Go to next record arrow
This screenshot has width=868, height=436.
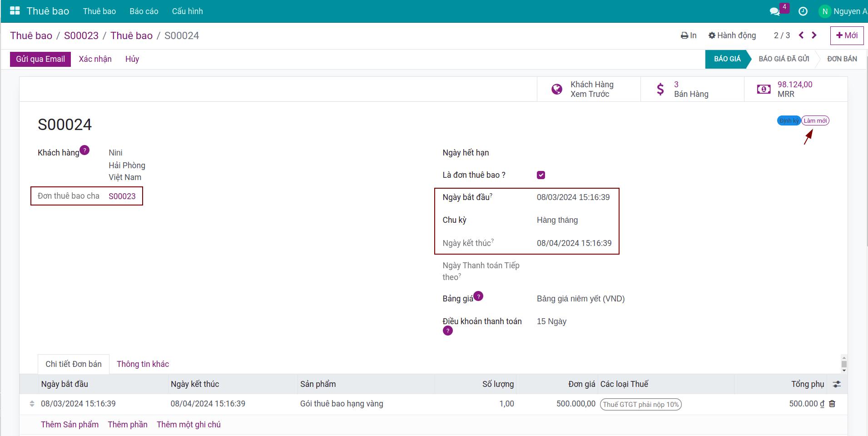pos(814,35)
